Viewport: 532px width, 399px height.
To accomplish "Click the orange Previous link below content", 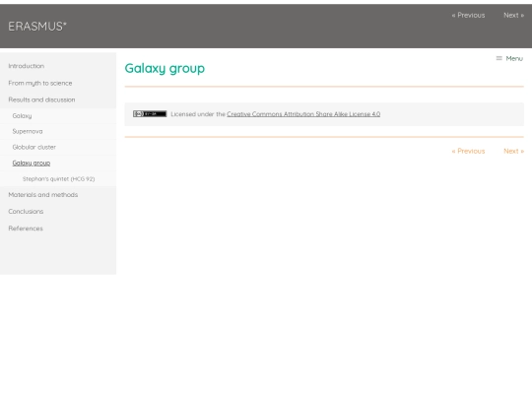I will [x=468, y=151].
